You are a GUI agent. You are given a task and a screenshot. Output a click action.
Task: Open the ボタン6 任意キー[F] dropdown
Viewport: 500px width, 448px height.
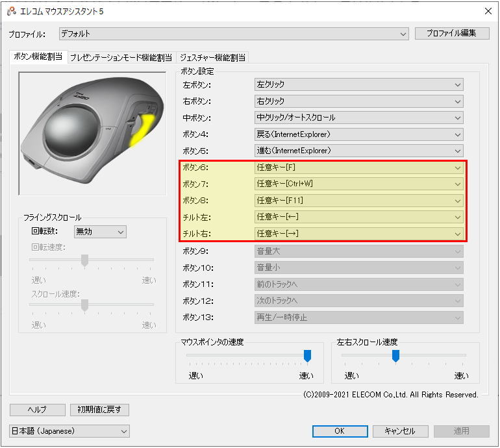pos(359,168)
